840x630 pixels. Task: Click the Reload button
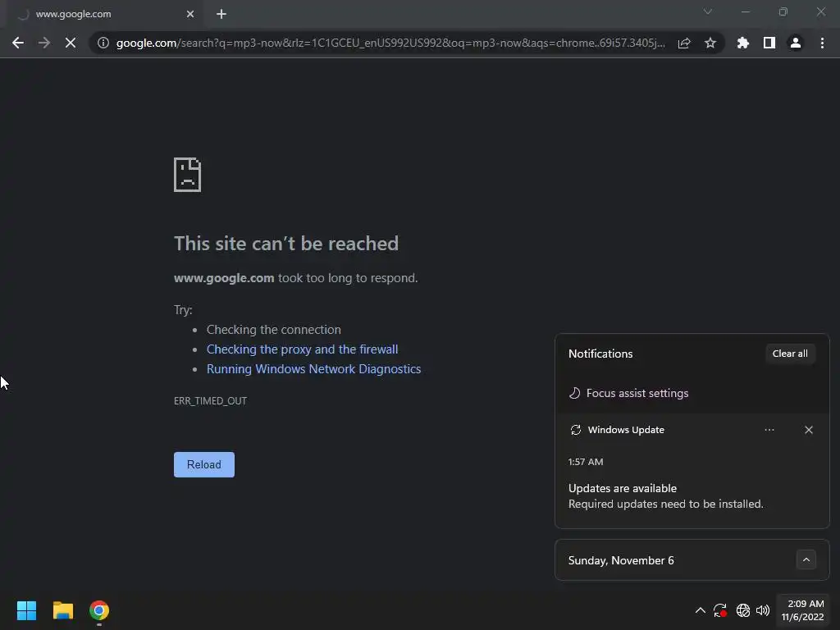204,464
